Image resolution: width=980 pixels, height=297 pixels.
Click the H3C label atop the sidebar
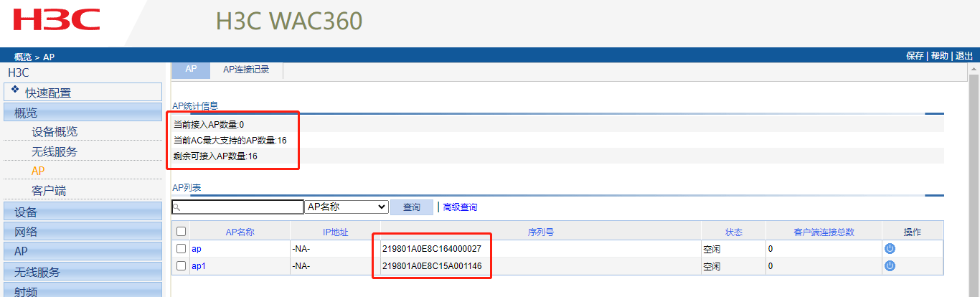tap(18, 72)
